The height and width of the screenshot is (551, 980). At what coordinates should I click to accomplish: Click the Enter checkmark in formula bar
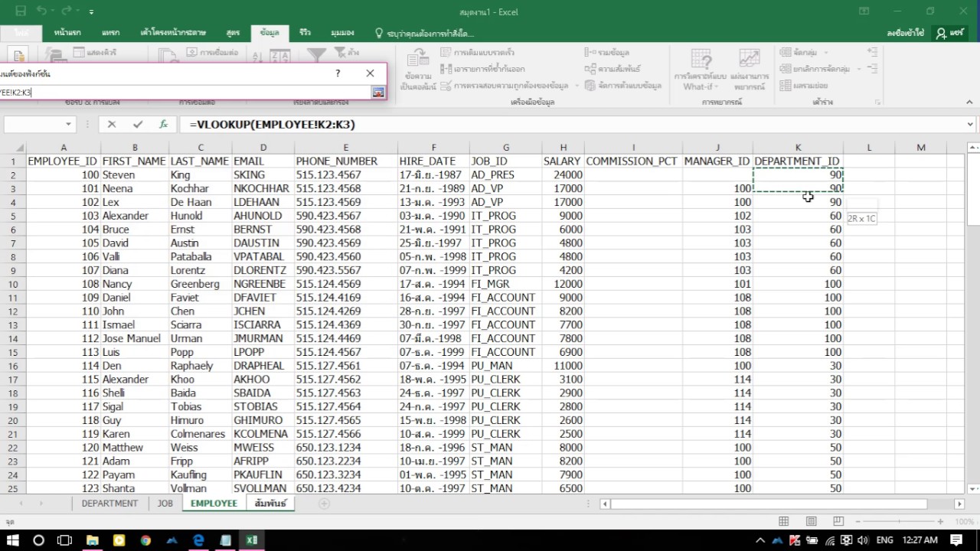pos(138,124)
